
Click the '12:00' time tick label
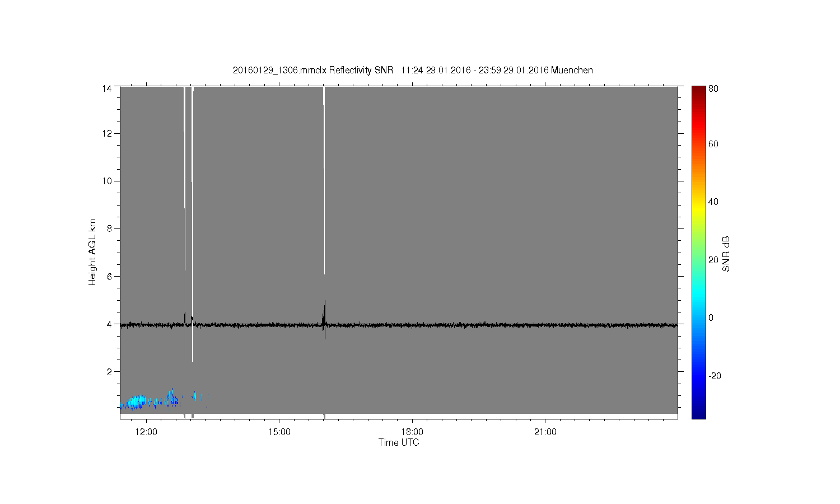[147, 432]
